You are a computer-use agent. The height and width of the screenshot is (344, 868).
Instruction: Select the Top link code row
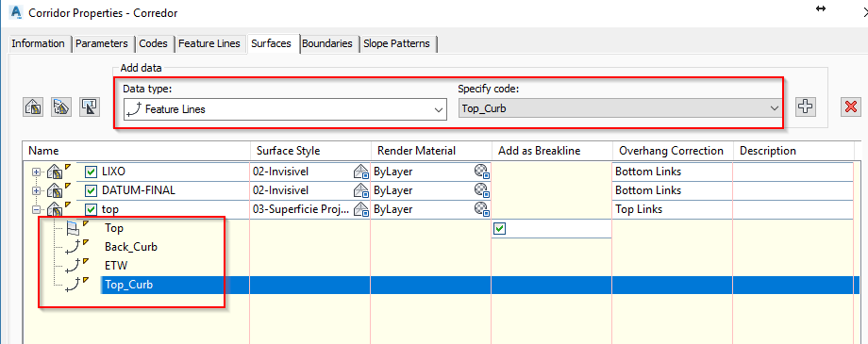(114, 228)
